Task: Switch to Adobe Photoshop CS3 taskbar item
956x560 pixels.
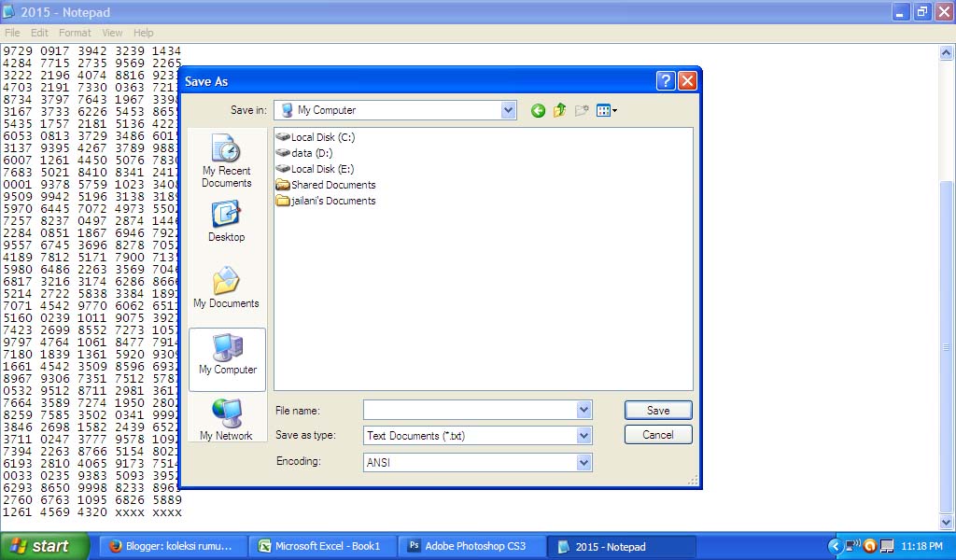Action: tap(471, 546)
